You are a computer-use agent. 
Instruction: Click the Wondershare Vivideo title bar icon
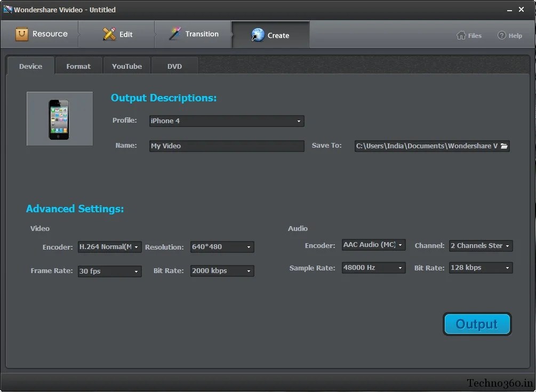point(7,9)
